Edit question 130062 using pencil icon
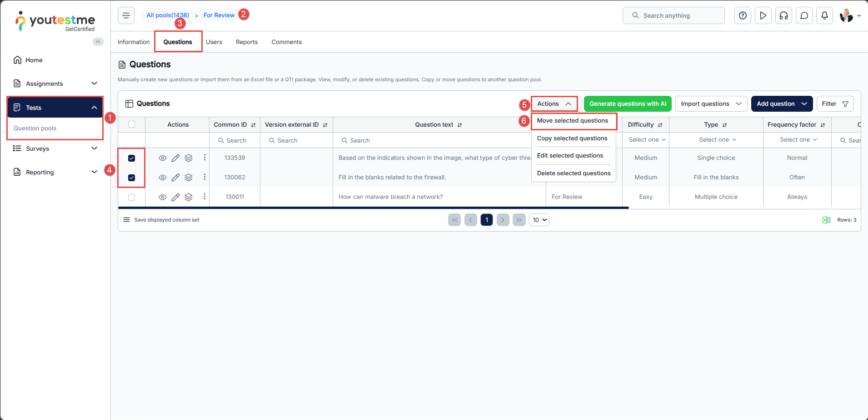 tap(175, 178)
